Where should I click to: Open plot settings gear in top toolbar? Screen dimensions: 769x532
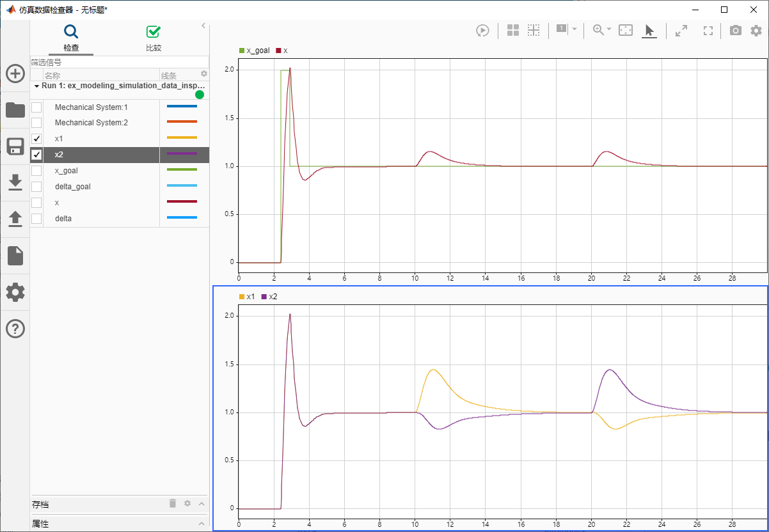[756, 30]
